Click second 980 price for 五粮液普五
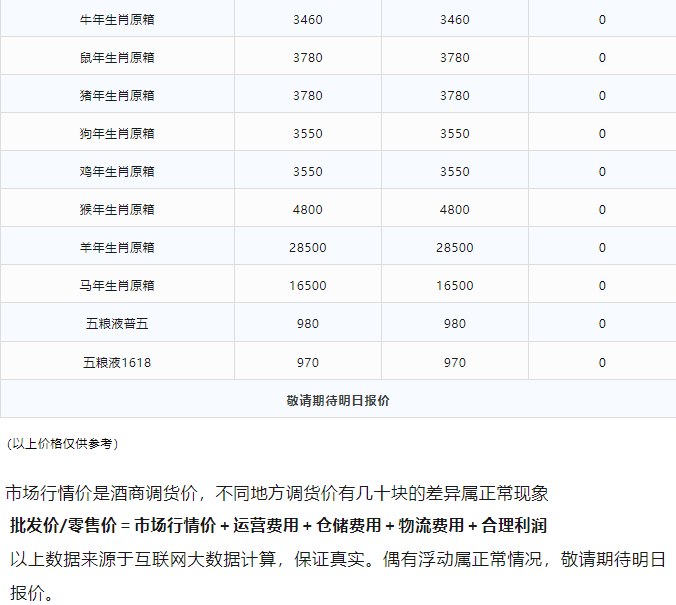 click(x=455, y=324)
